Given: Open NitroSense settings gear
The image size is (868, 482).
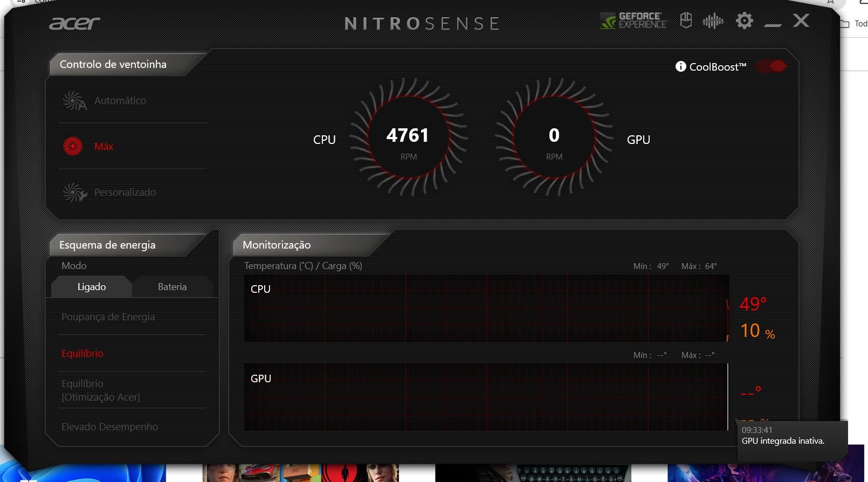Looking at the screenshot, I should (745, 21).
